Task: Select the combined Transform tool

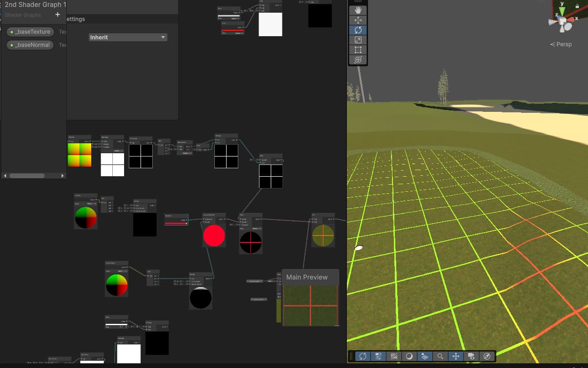Action: click(x=358, y=59)
